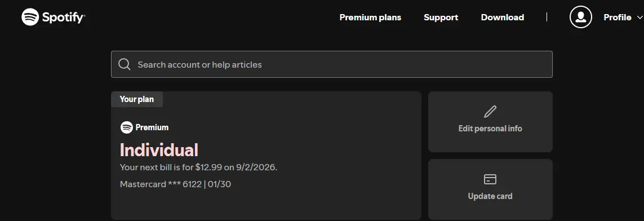Expand the chevron next to Profile
The height and width of the screenshot is (221, 644).
639,17
